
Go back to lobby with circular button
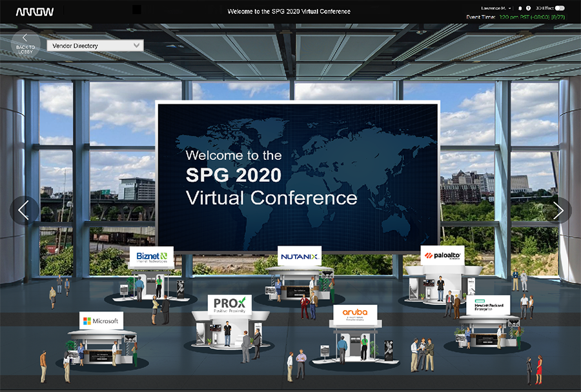26,44
